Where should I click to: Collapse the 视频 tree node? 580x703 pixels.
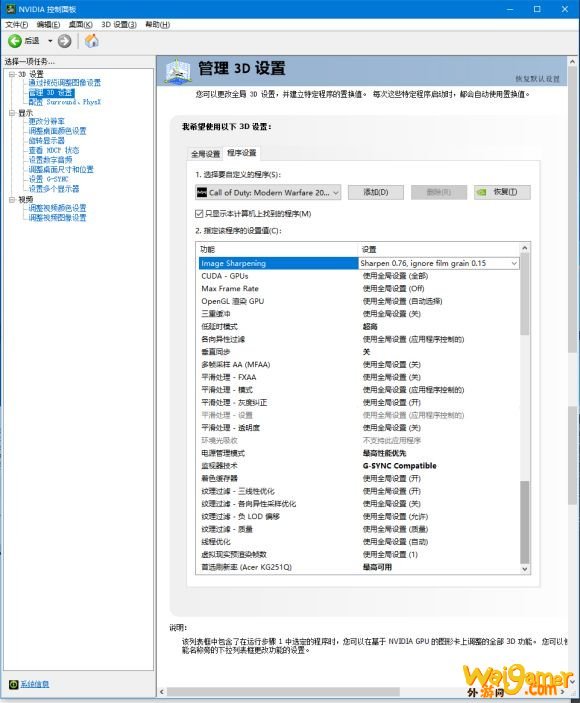pyautogui.click(x=12, y=199)
